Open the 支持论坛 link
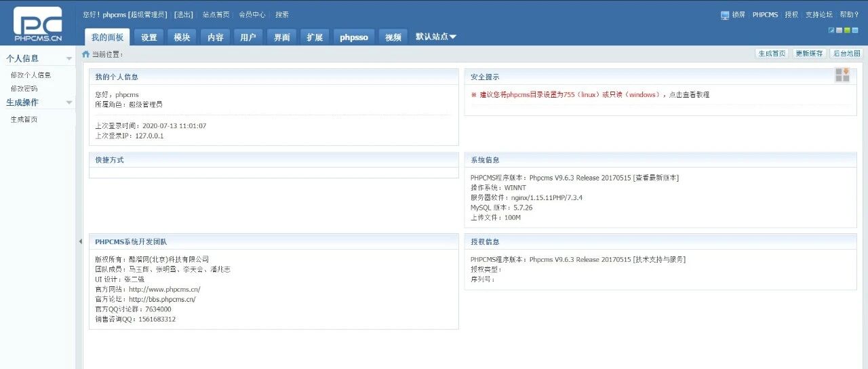The width and height of the screenshot is (868, 369). click(819, 15)
